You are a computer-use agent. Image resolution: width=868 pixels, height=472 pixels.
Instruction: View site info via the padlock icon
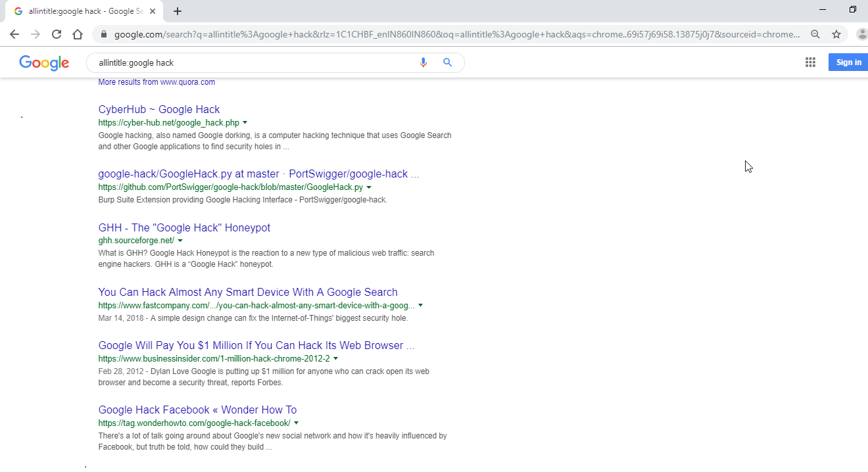pyautogui.click(x=104, y=34)
